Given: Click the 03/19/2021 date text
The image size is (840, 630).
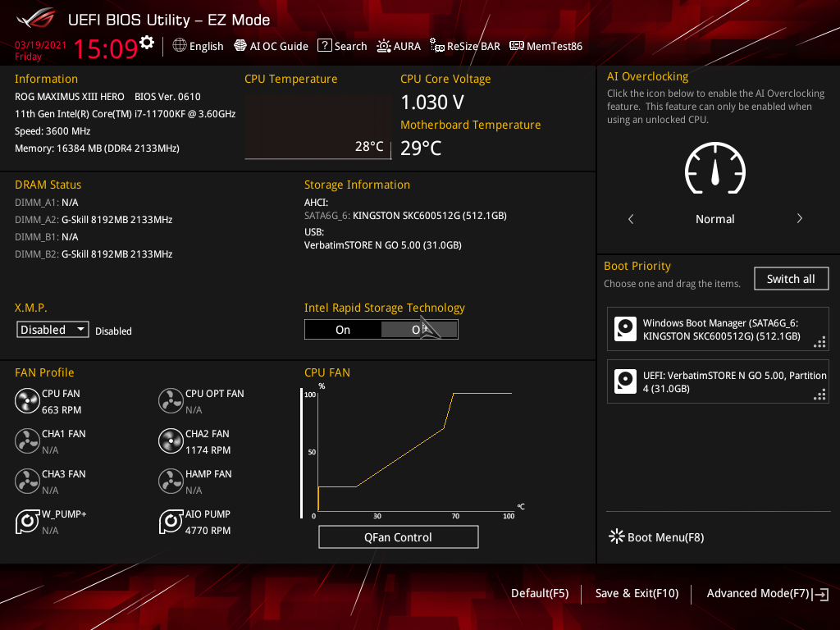Looking at the screenshot, I should pos(40,45).
